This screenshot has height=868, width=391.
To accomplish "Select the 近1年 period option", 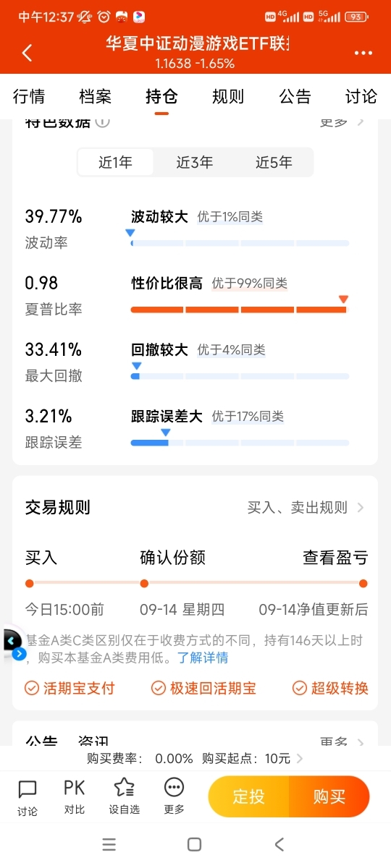I will tap(116, 163).
